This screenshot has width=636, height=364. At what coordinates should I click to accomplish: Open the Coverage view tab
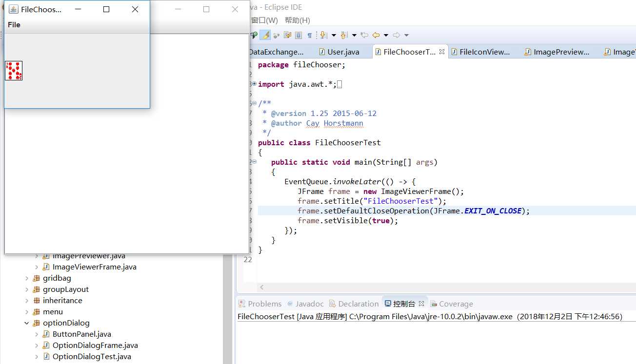pyautogui.click(x=451, y=304)
